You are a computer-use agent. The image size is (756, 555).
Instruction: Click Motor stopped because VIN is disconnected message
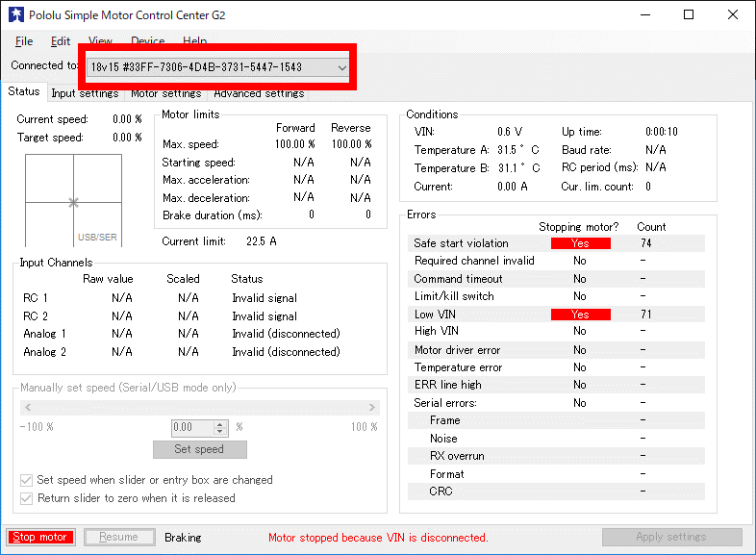point(378,538)
